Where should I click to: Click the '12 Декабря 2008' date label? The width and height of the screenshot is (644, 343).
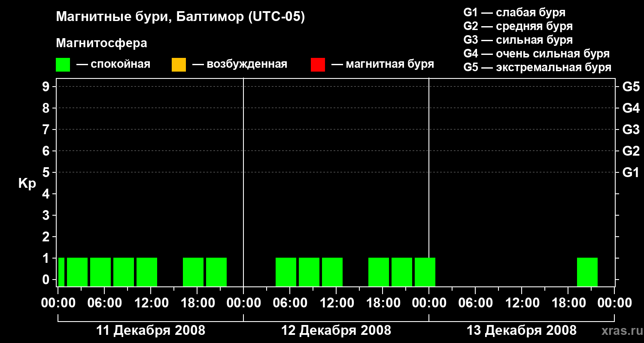(336, 331)
